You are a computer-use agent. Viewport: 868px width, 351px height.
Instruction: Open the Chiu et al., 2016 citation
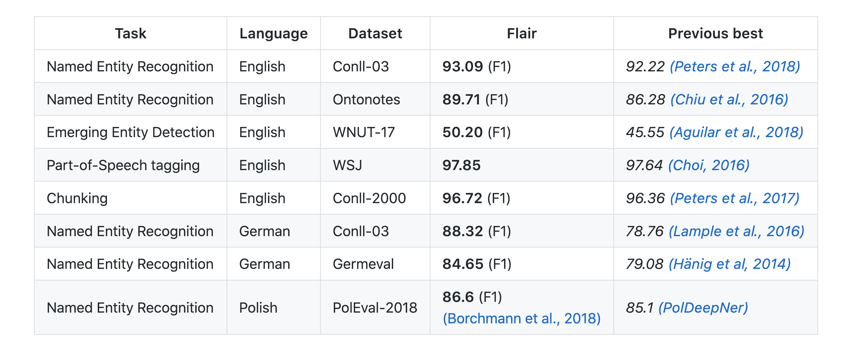click(x=729, y=100)
